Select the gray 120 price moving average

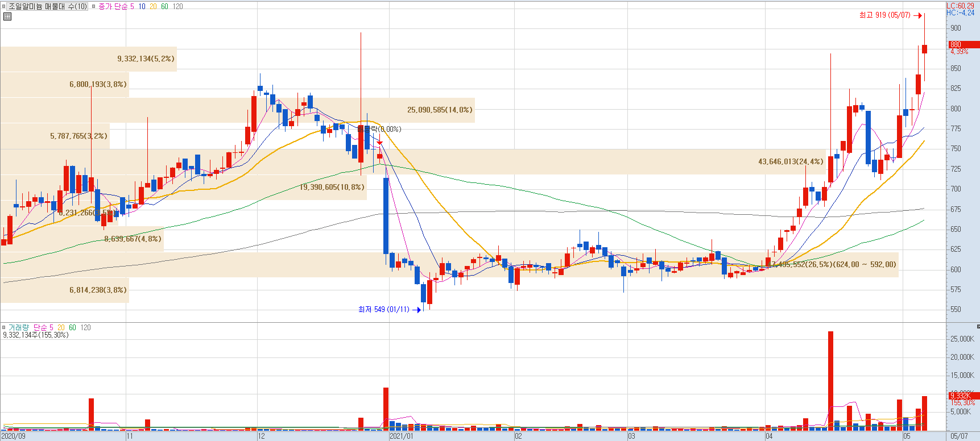(178, 6)
